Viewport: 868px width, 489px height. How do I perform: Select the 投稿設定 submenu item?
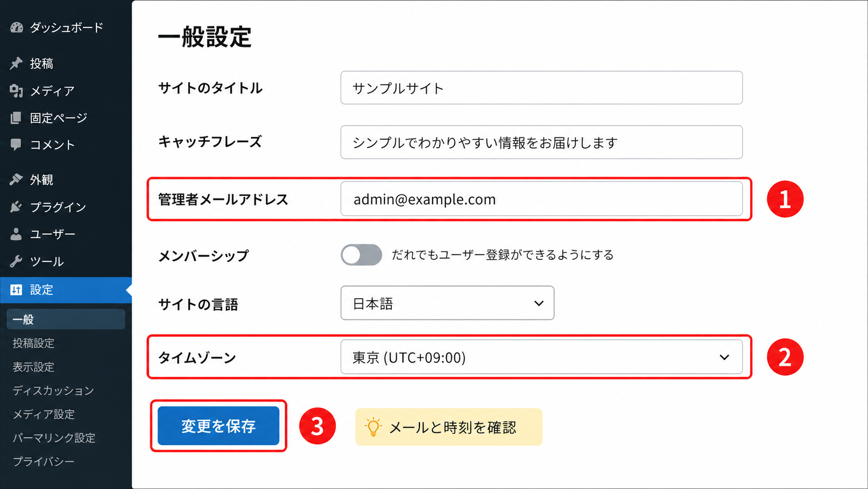[34, 343]
